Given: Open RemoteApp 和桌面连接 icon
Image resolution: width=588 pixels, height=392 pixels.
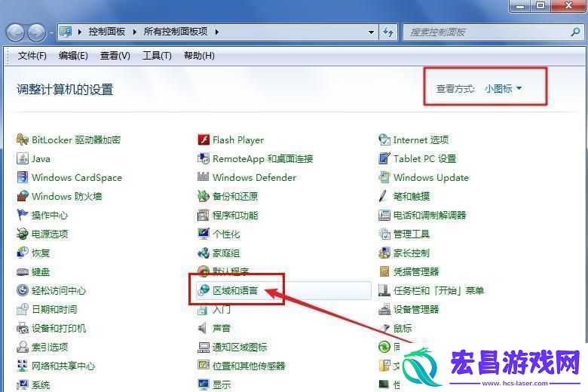Looking at the screenshot, I should pyautogui.click(x=204, y=158).
